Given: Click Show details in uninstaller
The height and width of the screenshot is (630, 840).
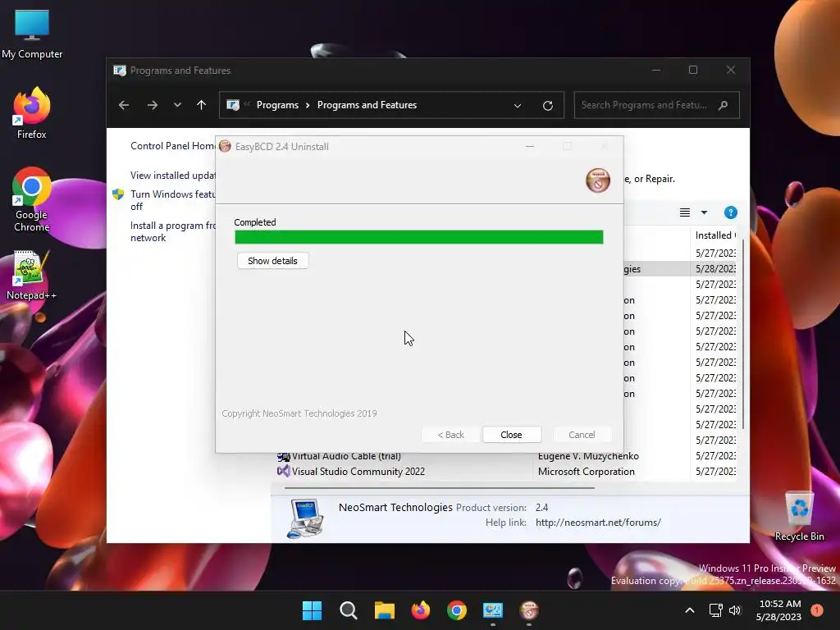Looking at the screenshot, I should [x=272, y=261].
